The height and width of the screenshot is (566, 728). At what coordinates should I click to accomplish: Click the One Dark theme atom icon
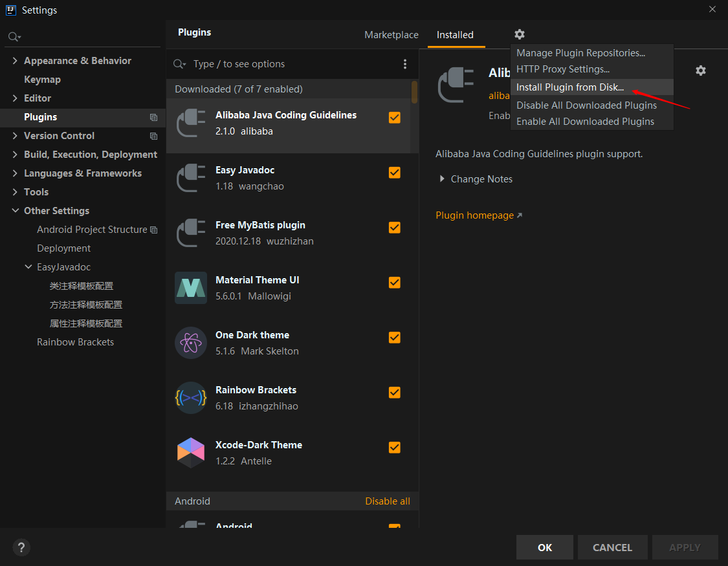click(x=191, y=343)
